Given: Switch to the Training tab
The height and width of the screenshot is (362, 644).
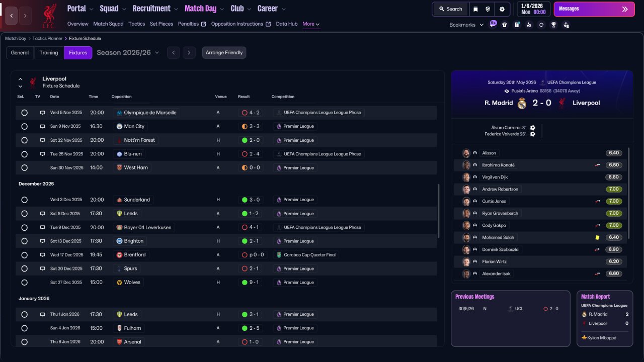Looking at the screenshot, I should 49,53.
